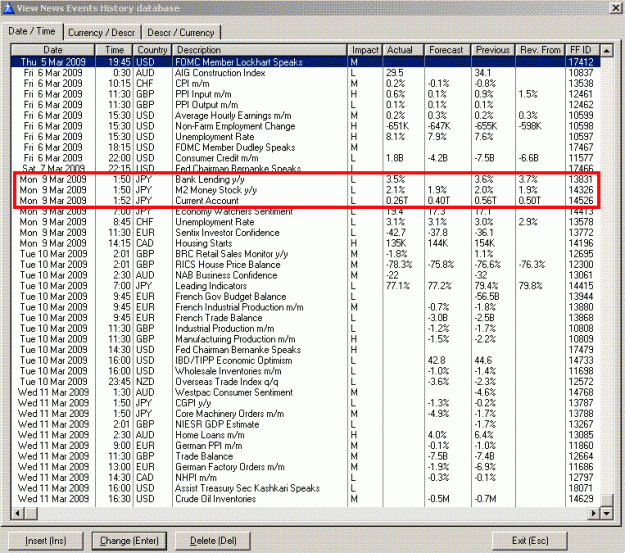Select the CGPI y/y row
Image resolution: width=625 pixels, height=553 pixels.
coord(306,403)
